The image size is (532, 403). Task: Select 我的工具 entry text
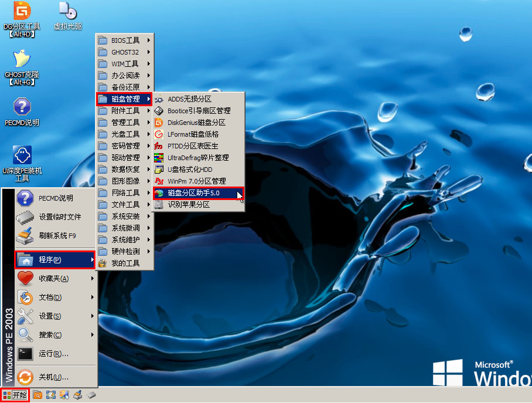click(125, 263)
